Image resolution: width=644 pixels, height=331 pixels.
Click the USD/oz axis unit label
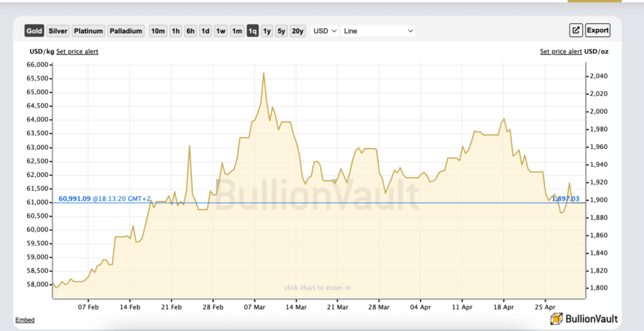596,52
